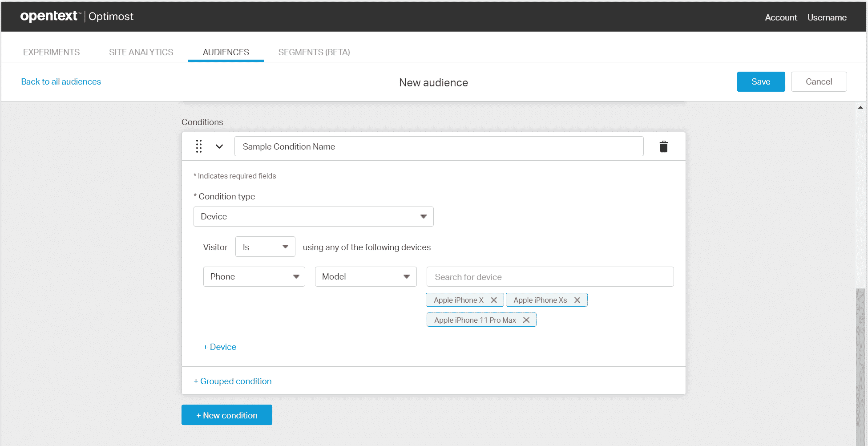Image resolution: width=868 pixels, height=446 pixels.
Task: Save the new audience
Action: coord(761,81)
